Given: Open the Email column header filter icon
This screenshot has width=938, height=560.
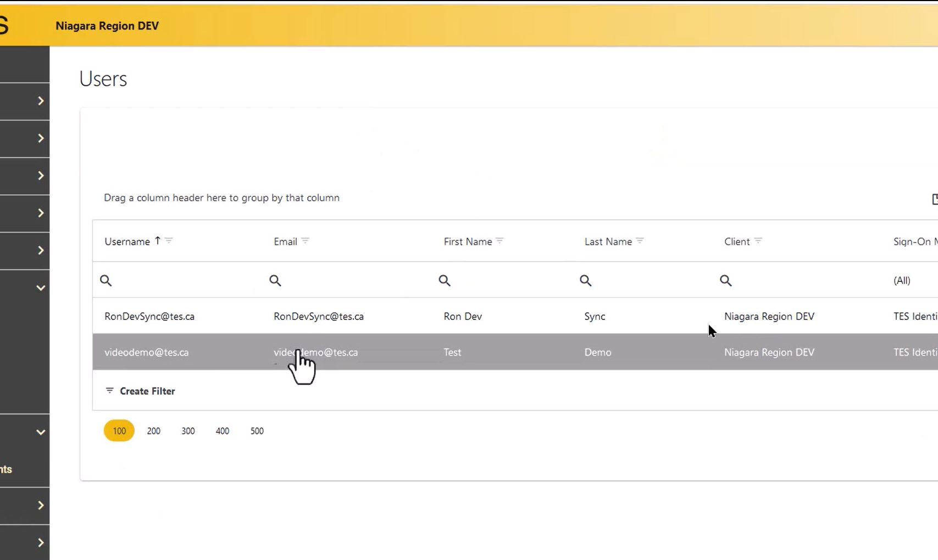Looking at the screenshot, I should 306,241.
